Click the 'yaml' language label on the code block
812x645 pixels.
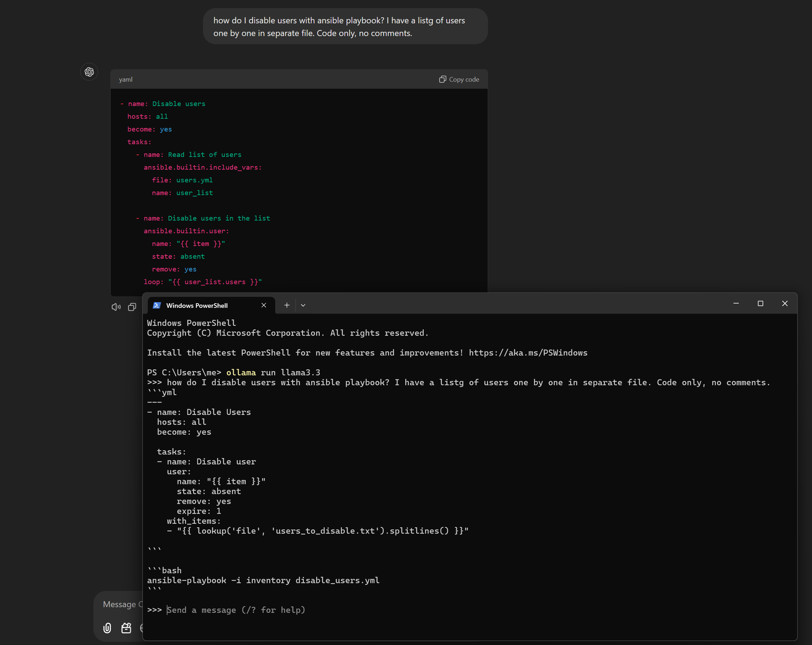click(x=126, y=80)
